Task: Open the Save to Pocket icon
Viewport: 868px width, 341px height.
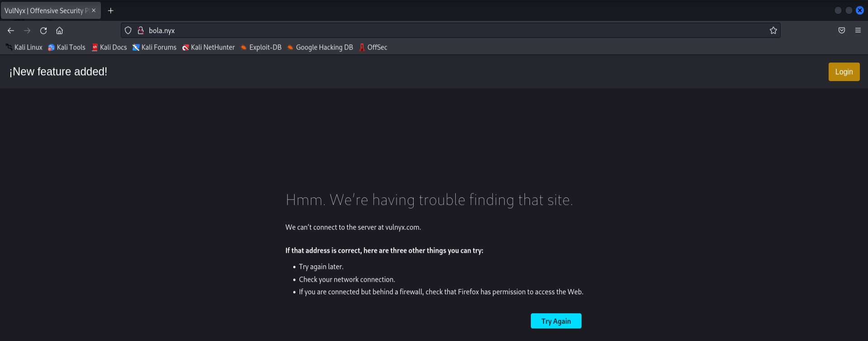Action: [x=841, y=30]
